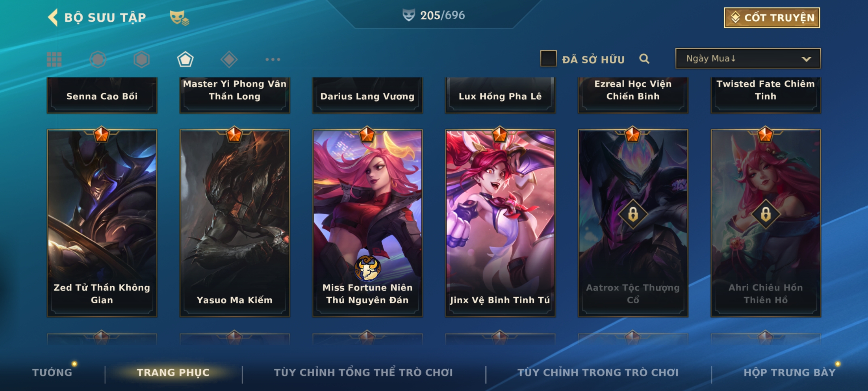The height and width of the screenshot is (391, 868).
Task: Open the Zed Tử Thần Không Gian skin card
Action: point(102,223)
